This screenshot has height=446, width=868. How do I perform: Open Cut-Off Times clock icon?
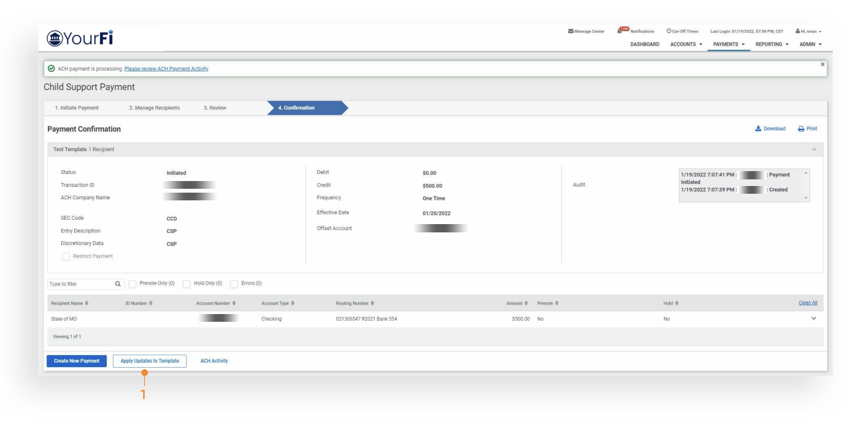(x=669, y=31)
